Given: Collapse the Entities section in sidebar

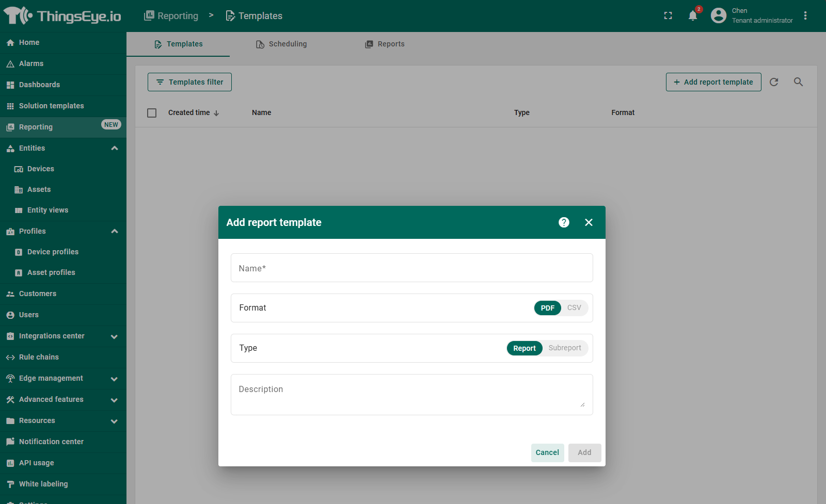Looking at the screenshot, I should [115, 149].
